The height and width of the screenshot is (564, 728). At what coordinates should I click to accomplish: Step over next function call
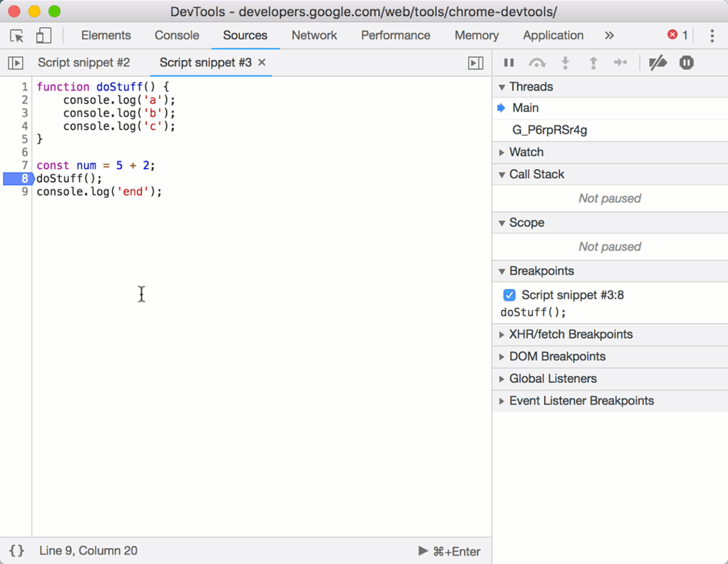click(537, 63)
